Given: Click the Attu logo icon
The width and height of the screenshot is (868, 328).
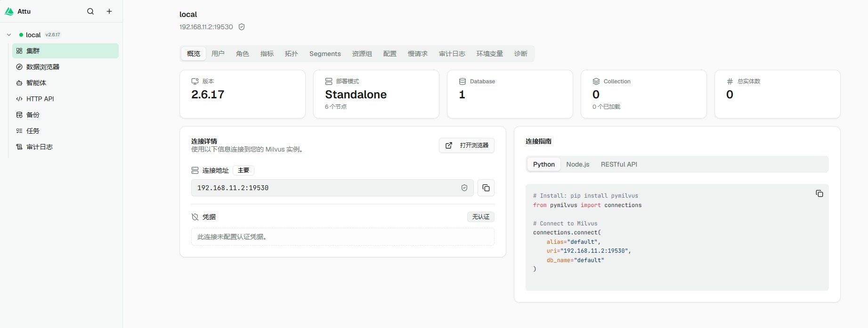Looking at the screenshot, I should click(9, 11).
